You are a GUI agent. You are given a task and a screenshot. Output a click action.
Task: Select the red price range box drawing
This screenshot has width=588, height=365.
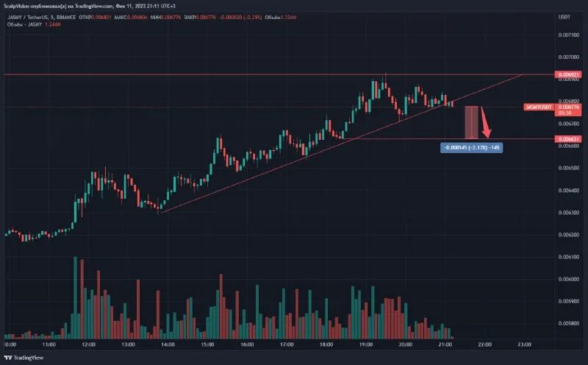471,122
